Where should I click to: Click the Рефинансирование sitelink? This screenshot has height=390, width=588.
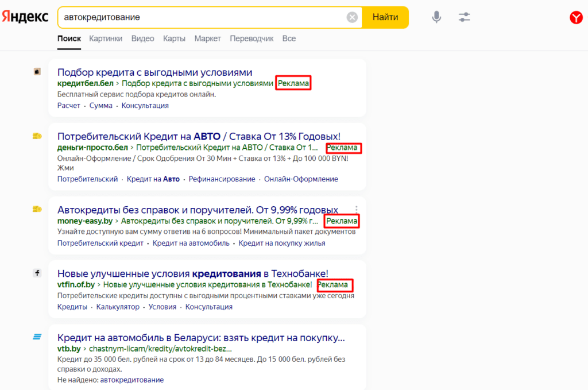222,179
